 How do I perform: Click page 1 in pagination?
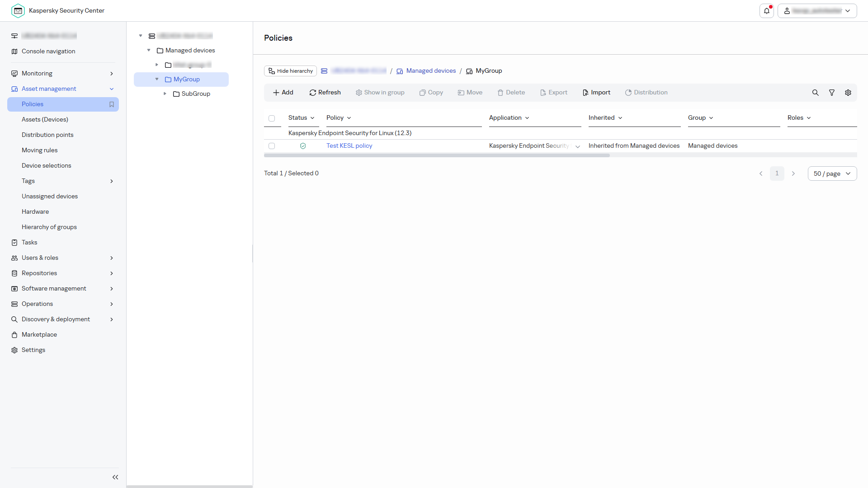coord(777,174)
